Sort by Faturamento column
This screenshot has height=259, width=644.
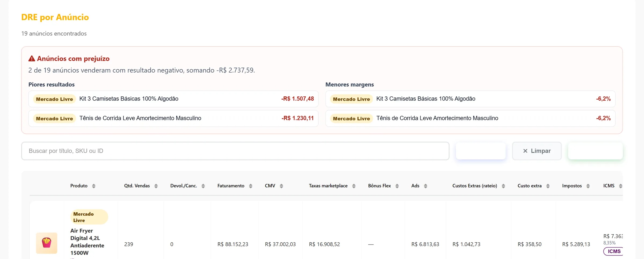[x=235, y=186]
